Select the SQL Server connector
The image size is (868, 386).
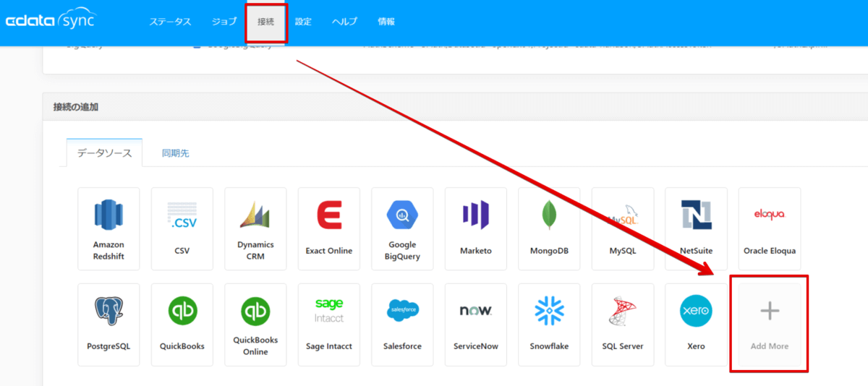click(x=623, y=325)
